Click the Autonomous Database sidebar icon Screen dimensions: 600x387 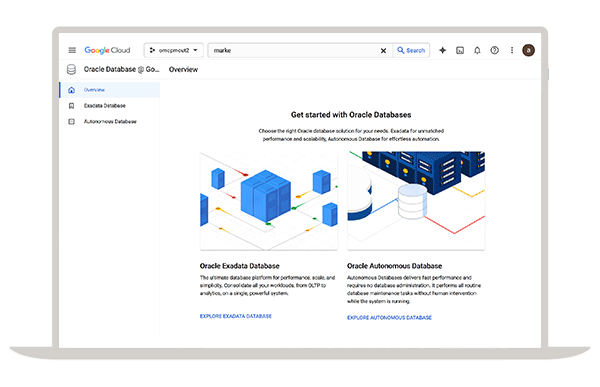[x=71, y=121]
